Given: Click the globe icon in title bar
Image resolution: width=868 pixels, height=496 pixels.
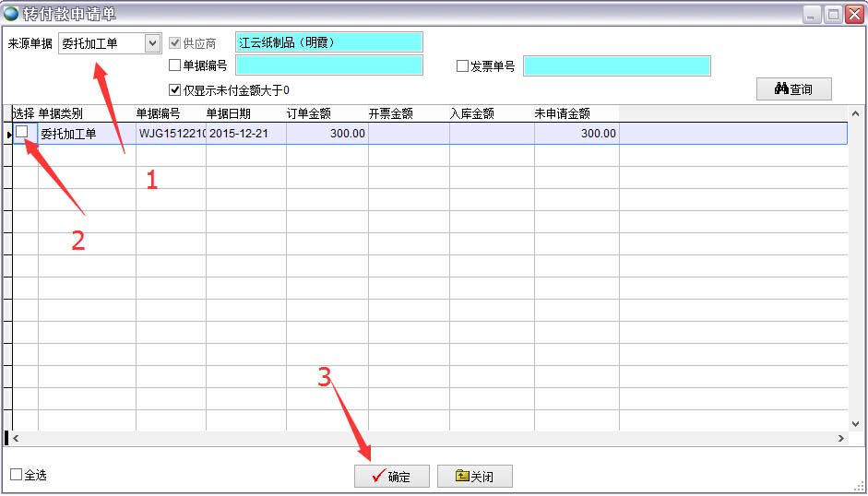Looking at the screenshot, I should tap(11, 13).
